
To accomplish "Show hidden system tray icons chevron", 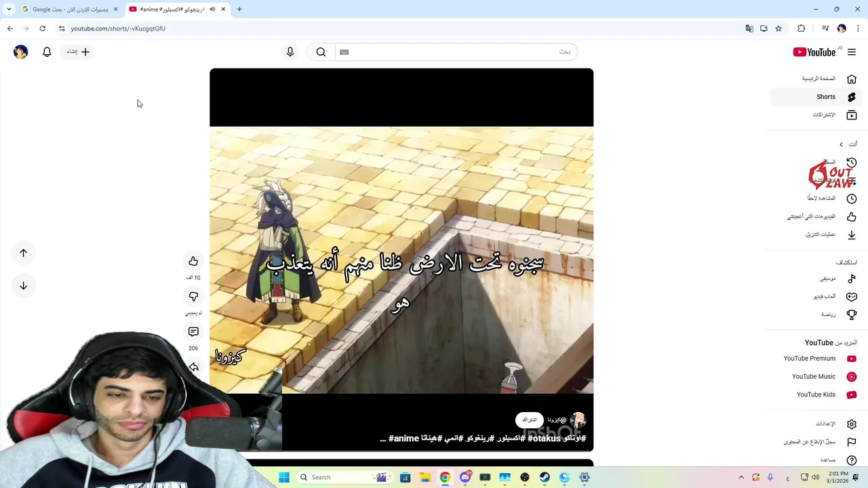I will (741, 477).
